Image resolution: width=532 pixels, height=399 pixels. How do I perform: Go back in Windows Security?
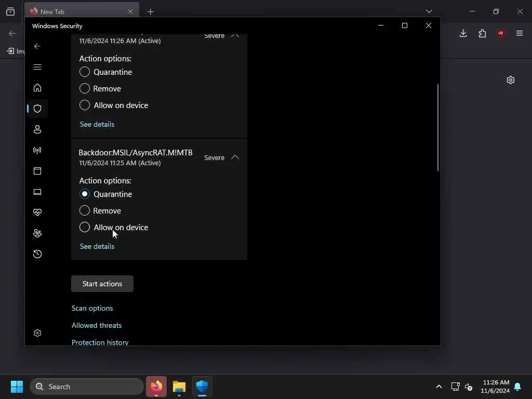point(37,46)
